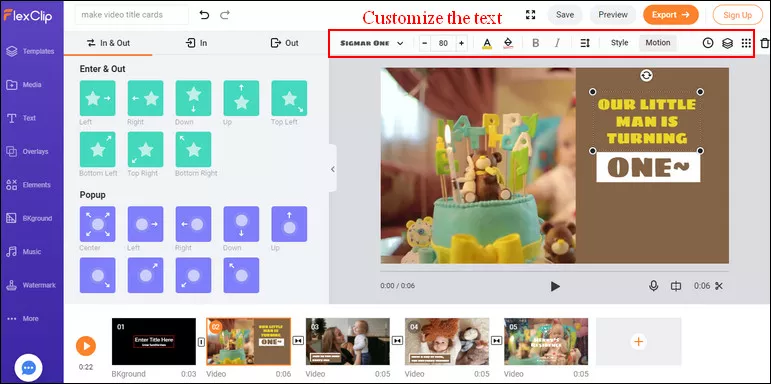
Task: Open the opacity grid icon
Action: pyautogui.click(x=746, y=43)
